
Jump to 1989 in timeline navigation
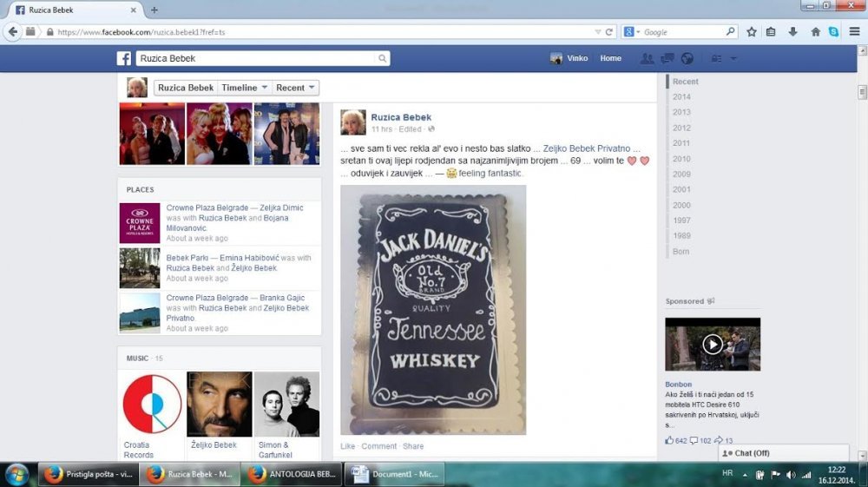click(x=681, y=236)
